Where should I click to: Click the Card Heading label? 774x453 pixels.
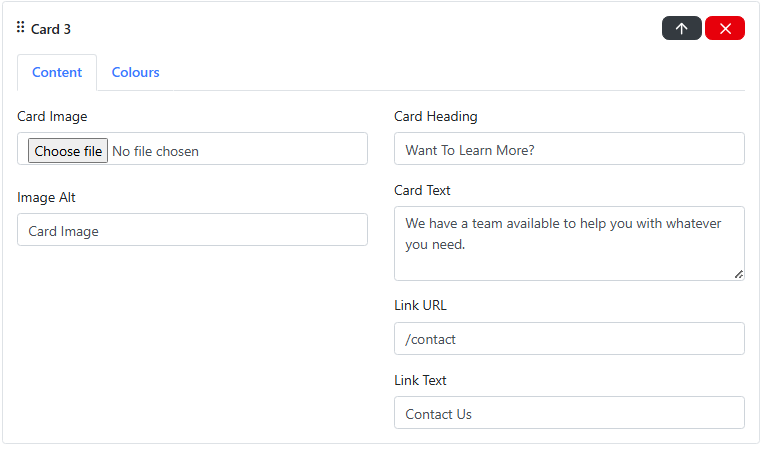pos(435,116)
